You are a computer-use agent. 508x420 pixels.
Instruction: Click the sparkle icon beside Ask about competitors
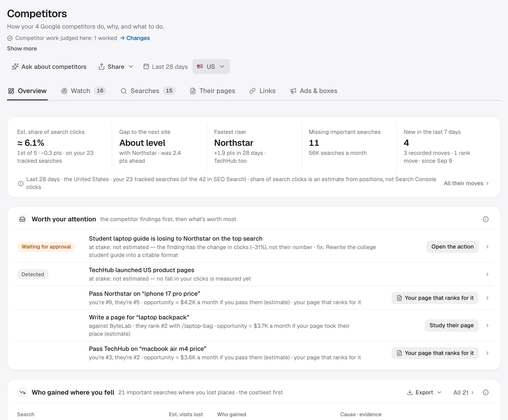click(x=15, y=67)
